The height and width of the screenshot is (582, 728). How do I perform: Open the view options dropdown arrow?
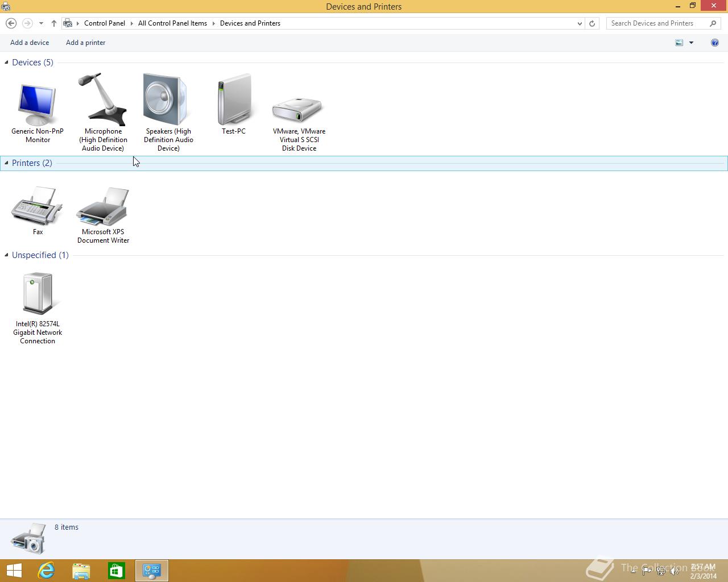(x=691, y=43)
